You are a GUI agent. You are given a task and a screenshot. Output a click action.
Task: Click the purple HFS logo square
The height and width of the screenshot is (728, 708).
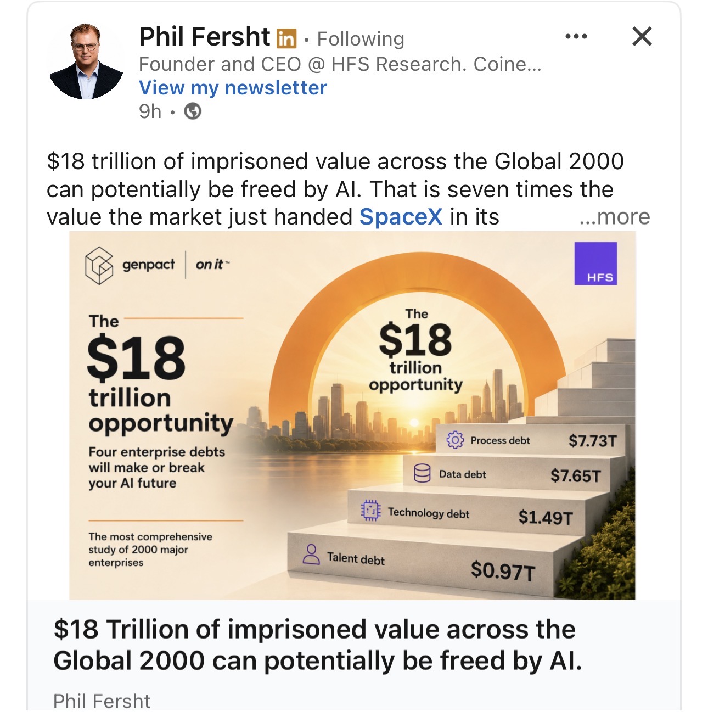point(595,264)
